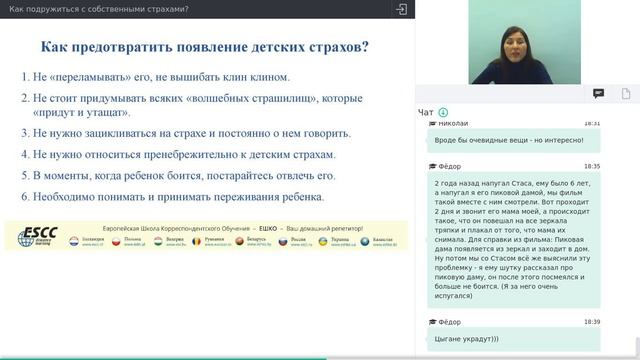Click slide heading "Как предотвратить появление детских страхов?"
The height and width of the screenshot is (360, 640).
[204, 47]
